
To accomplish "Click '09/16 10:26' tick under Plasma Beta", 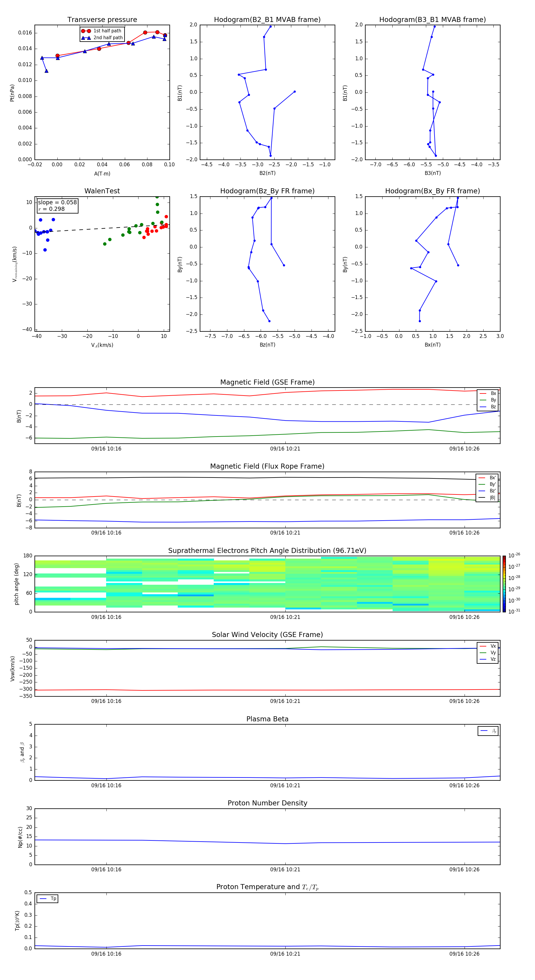I will (464, 785).
